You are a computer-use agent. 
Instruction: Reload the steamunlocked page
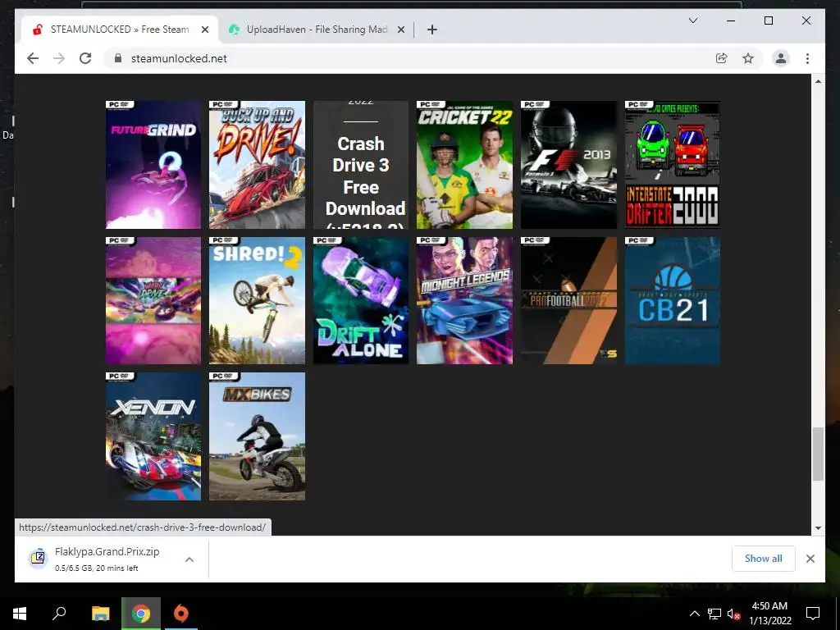point(85,58)
